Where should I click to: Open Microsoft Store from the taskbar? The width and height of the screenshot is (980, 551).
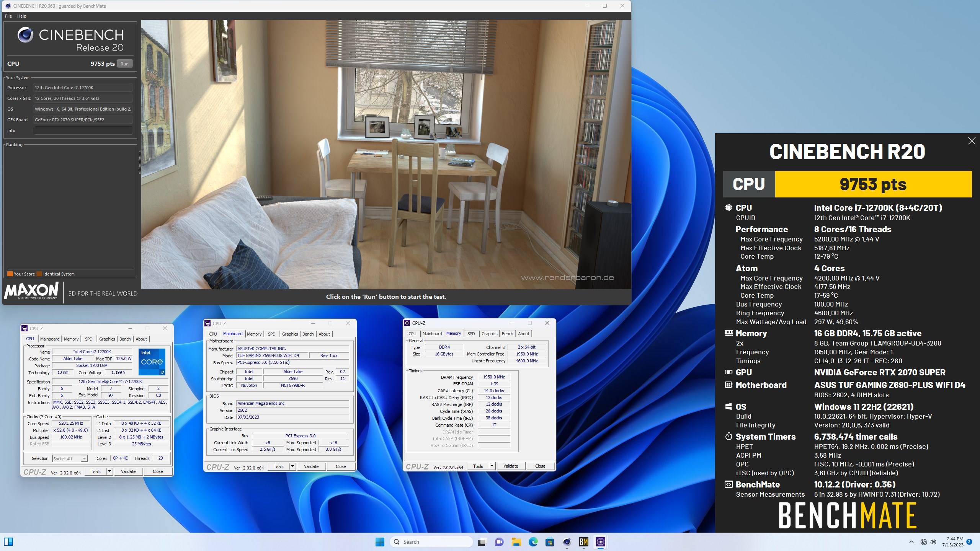pyautogui.click(x=550, y=542)
